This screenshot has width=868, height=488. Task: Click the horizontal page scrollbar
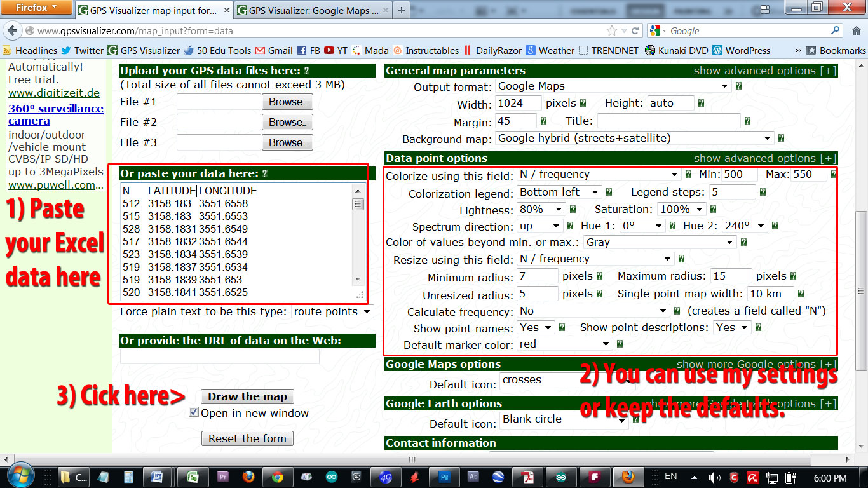(x=413, y=459)
